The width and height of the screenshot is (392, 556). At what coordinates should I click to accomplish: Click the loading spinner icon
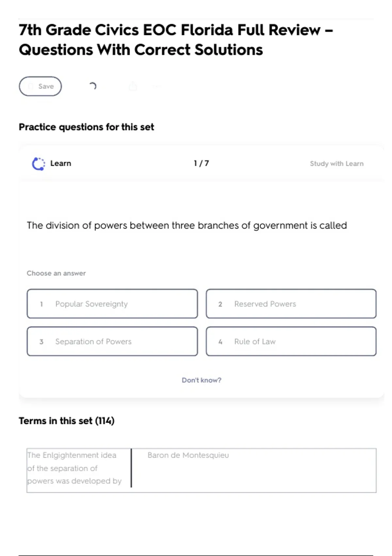93,86
